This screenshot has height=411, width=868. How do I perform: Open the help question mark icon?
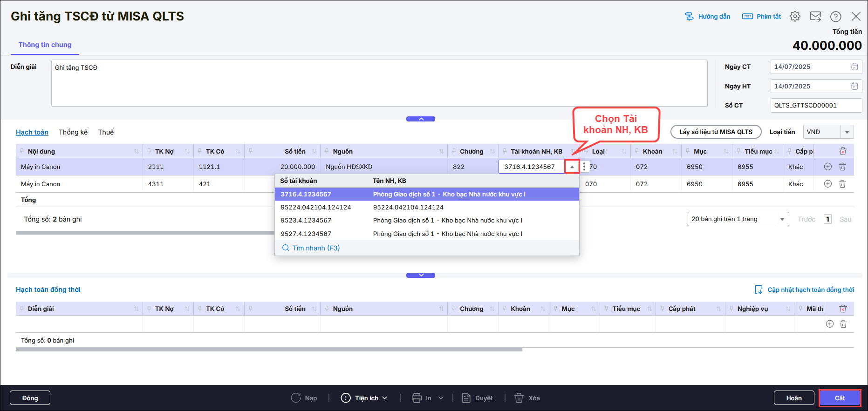835,16
